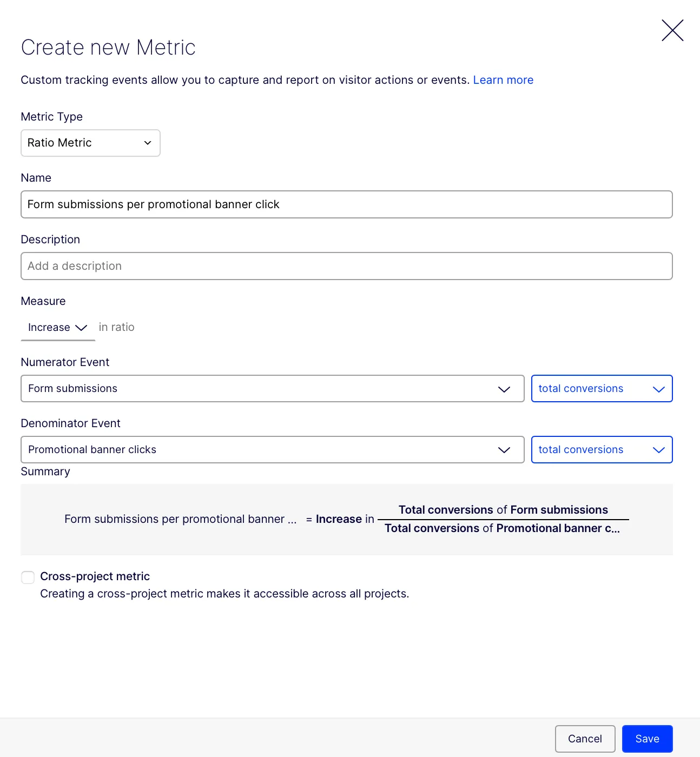This screenshot has width=700, height=757.
Task: Open the Numerator Event Form submissions selector
Action: point(273,389)
